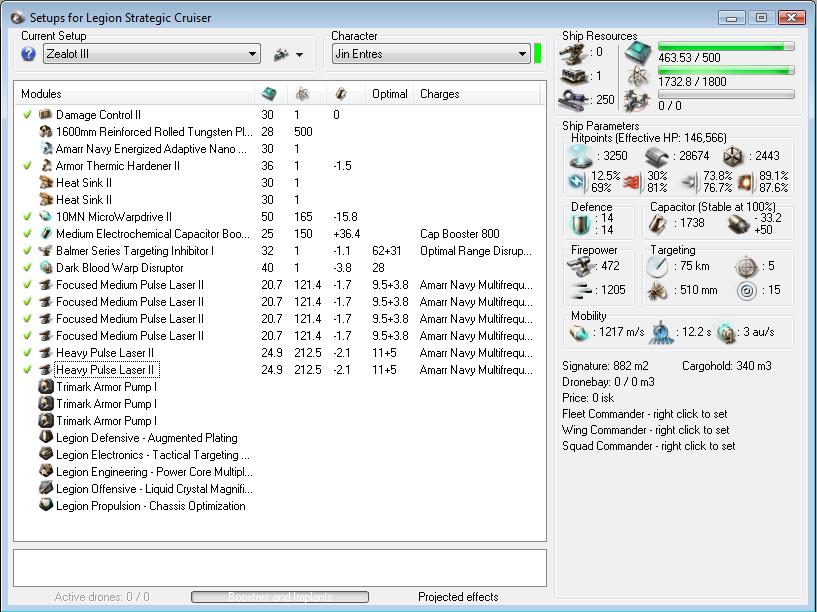Image resolution: width=817 pixels, height=612 pixels.
Task: Click the Projected effects button
Action: [x=458, y=597]
